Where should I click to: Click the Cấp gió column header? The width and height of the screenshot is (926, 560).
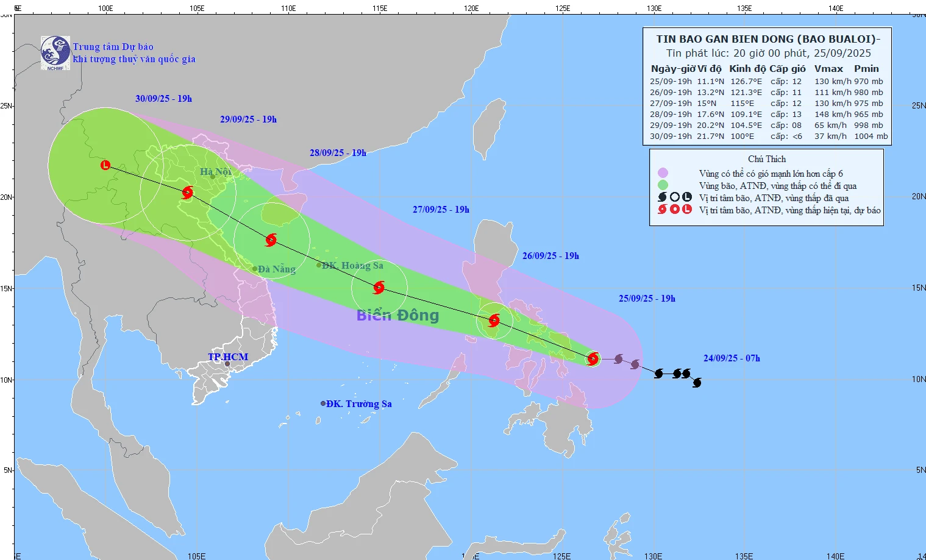point(787,69)
